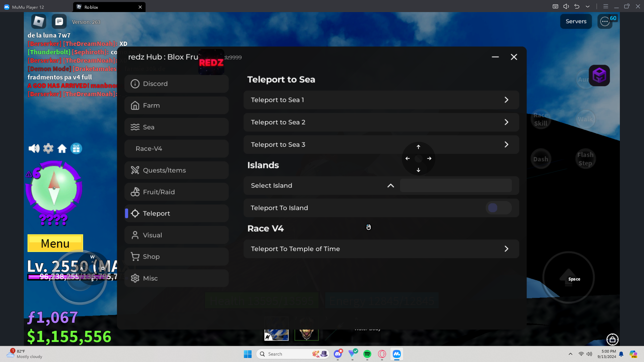Open the Servers button
The height and width of the screenshot is (362, 644).
(576, 21)
